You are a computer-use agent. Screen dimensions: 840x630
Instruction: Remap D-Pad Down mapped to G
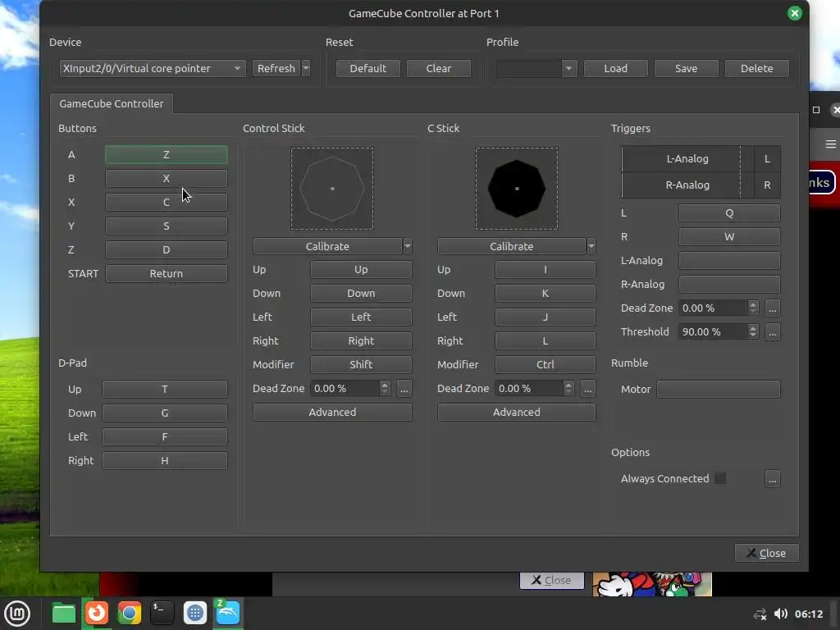pos(164,413)
